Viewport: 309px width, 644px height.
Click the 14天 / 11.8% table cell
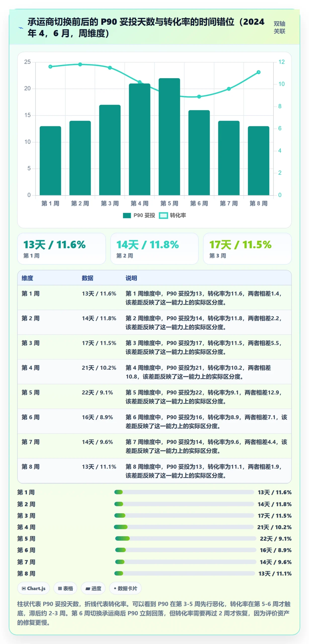pos(99,318)
